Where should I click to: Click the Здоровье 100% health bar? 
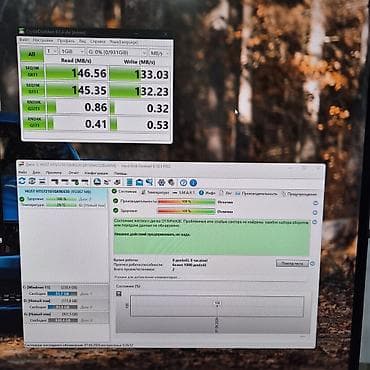[186, 211]
